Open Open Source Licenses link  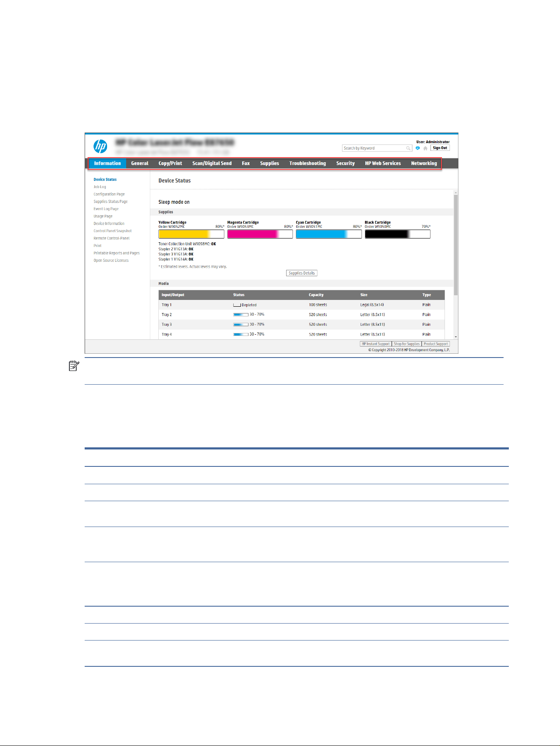pyautogui.click(x=111, y=261)
